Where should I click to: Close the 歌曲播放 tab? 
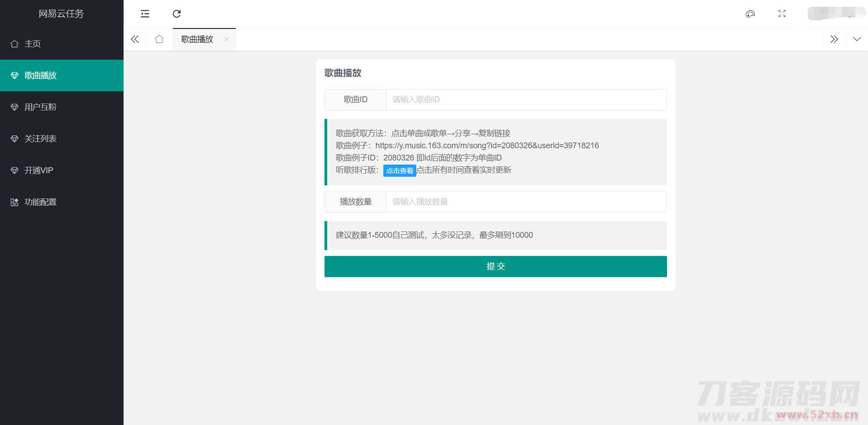226,40
